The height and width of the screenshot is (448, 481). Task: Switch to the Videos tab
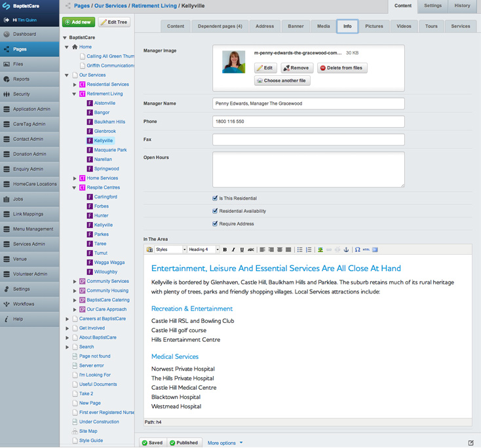404,26
